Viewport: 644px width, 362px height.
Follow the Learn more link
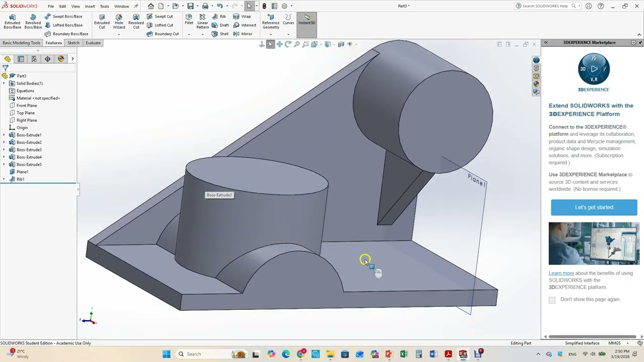561,273
